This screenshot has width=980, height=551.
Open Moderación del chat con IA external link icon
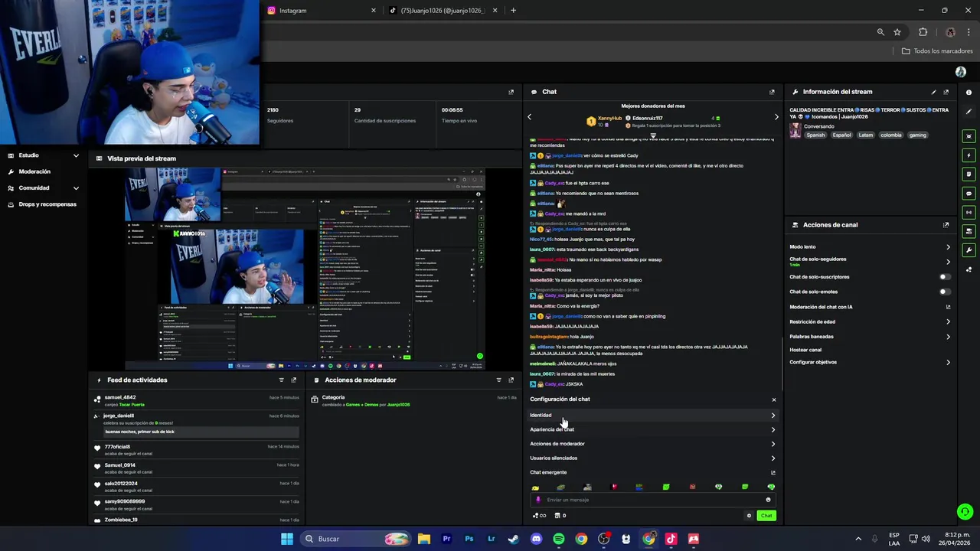tap(948, 307)
